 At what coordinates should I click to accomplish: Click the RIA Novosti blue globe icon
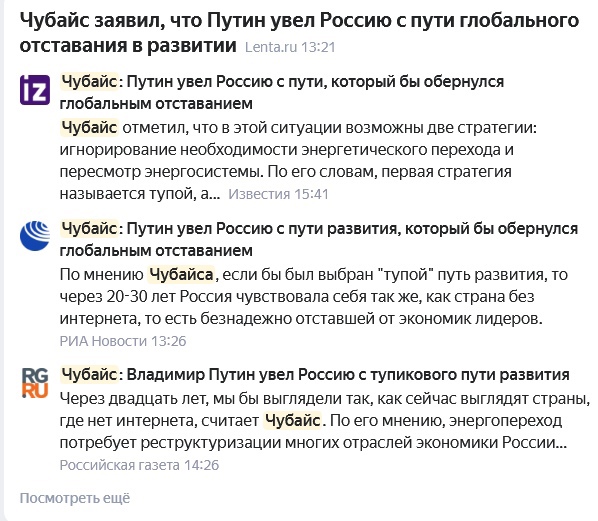pos(35,236)
